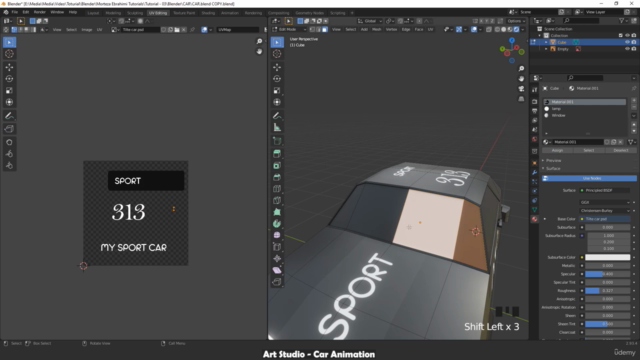The height and width of the screenshot is (360, 640).
Task: Select the Bevel tool
Action: pyautogui.click(x=277, y=177)
